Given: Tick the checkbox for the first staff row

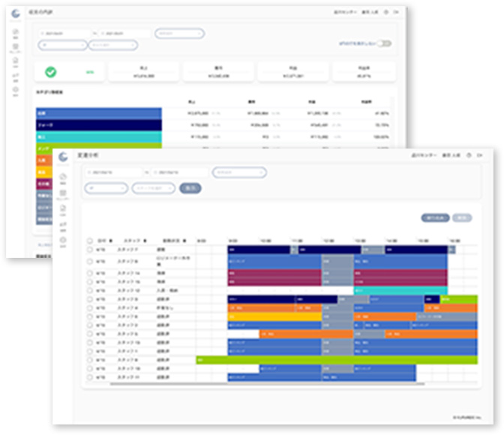Looking at the screenshot, I should point(91,250).
